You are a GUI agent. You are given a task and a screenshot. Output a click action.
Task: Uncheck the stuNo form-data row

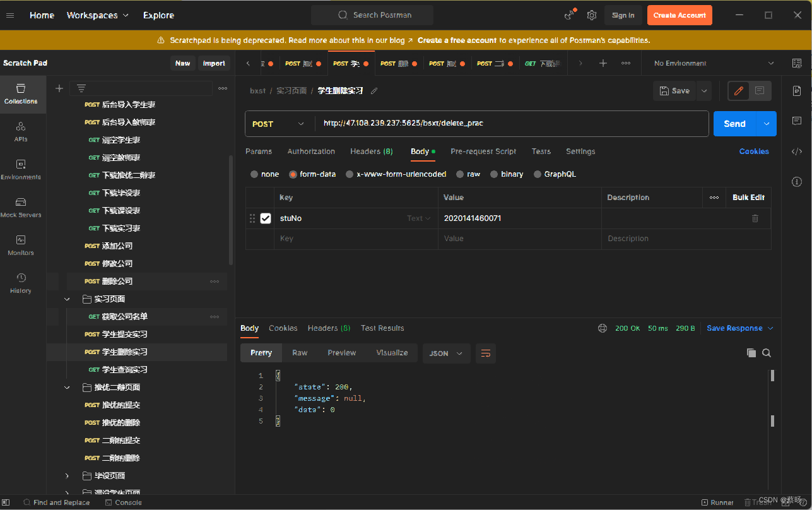(x=265, y=218)
